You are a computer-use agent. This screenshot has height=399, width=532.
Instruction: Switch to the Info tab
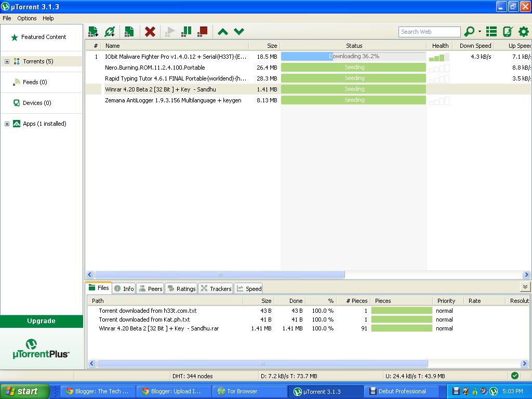click(x=124, y=289)
